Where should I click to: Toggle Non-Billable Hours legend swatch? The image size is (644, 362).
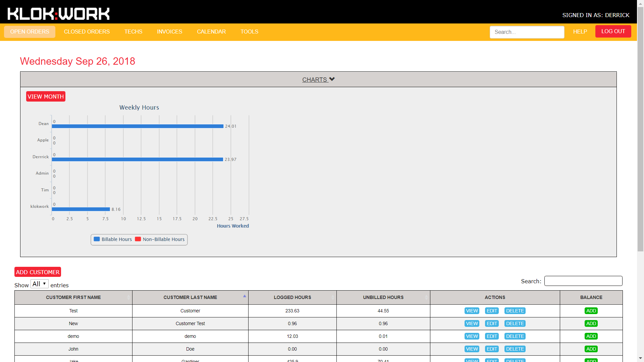pos(138,239)
